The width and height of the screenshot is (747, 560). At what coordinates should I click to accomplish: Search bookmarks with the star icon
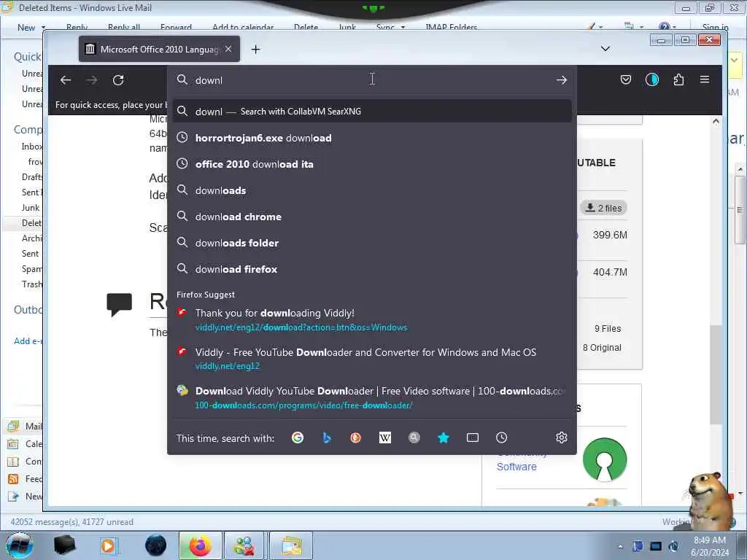coord(443,437)
